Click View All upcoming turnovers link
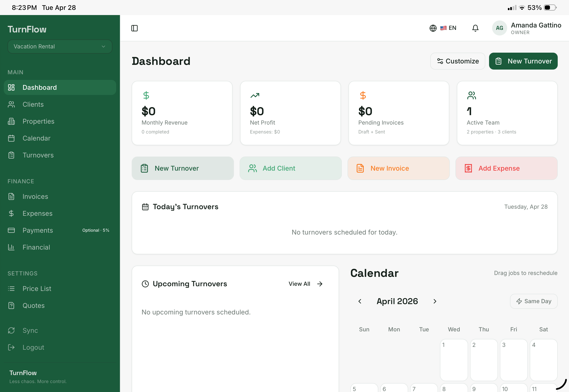569x392 pixels. [305, 284]
